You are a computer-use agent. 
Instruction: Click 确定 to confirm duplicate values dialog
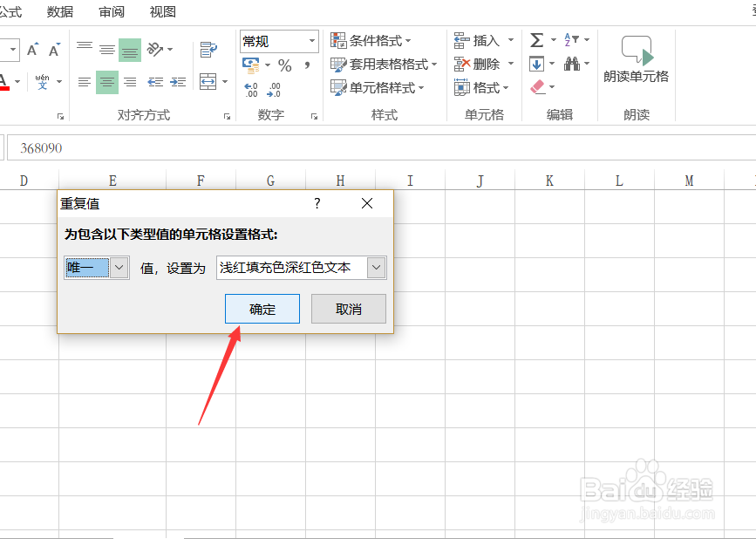tap(262, 309)
